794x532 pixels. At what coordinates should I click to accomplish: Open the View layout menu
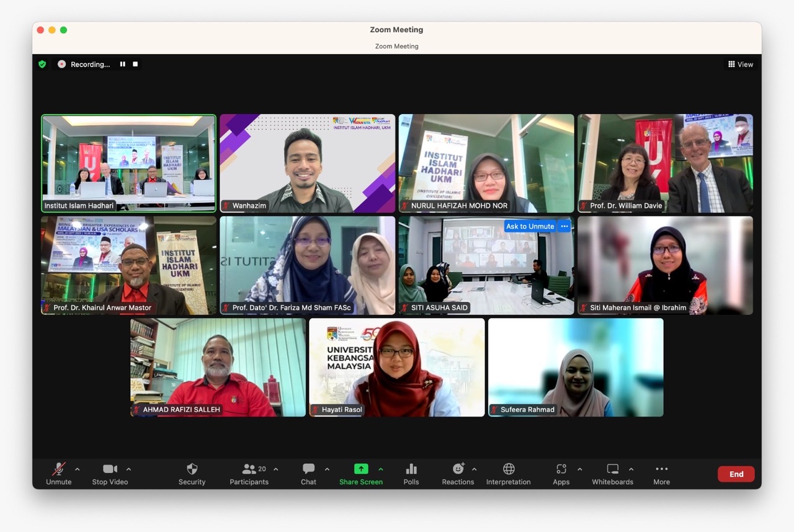pos(741,64)
